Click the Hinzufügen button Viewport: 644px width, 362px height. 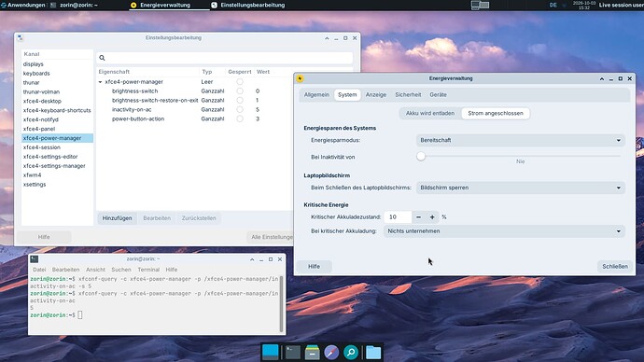[x=117, y=218]
